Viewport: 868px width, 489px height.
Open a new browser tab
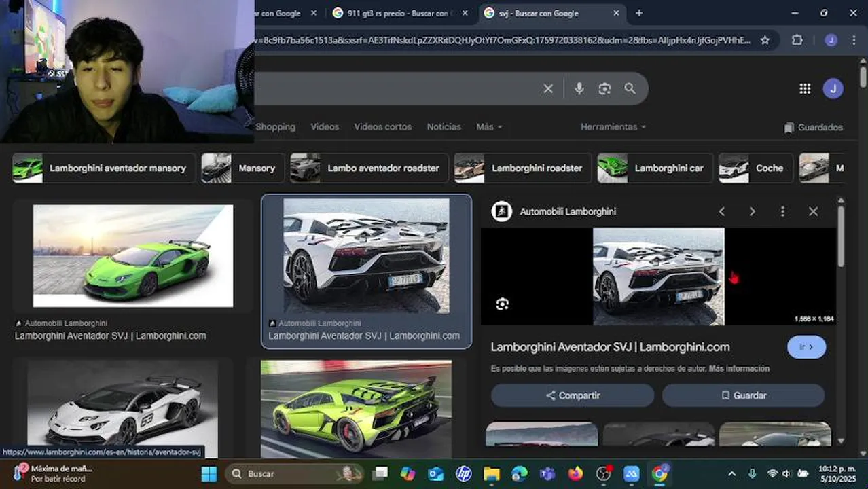(638, 13)
